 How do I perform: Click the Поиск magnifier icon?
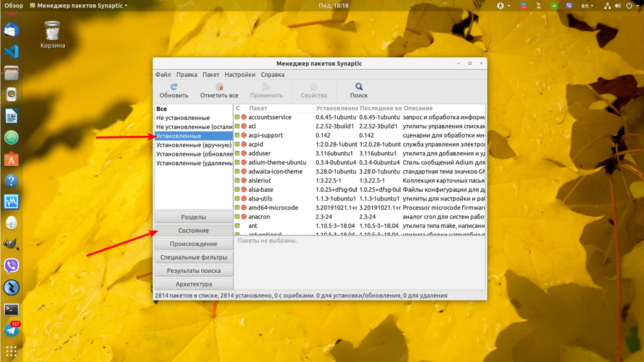click(x=358, y=87)
